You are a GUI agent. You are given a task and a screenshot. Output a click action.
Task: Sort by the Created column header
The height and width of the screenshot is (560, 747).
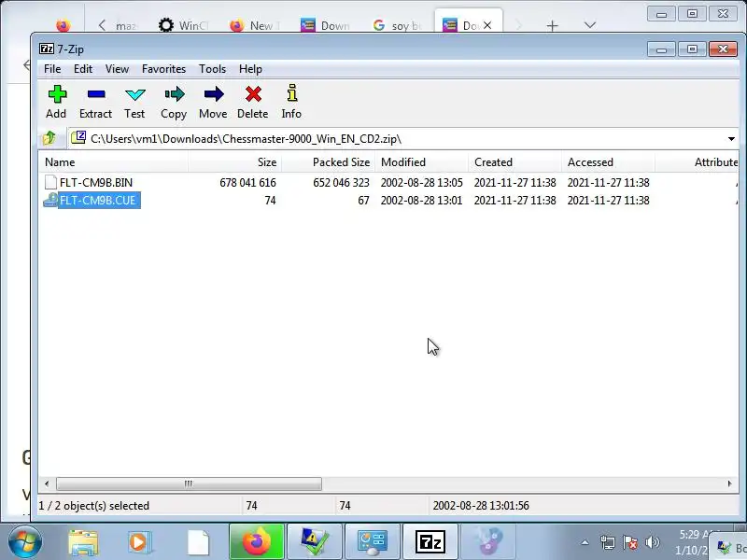click(x=514, y=162)
